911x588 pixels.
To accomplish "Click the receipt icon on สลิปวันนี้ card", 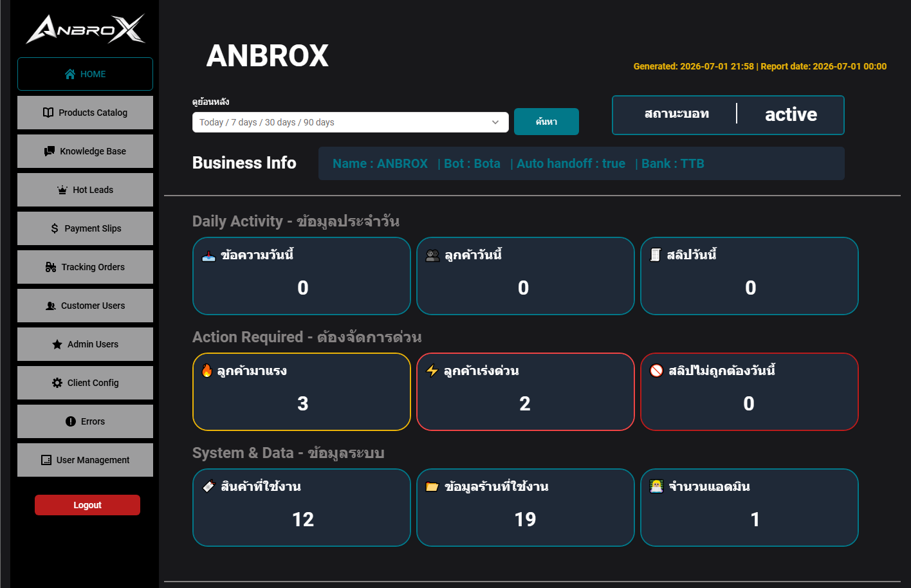I will [x=656, y=255].
